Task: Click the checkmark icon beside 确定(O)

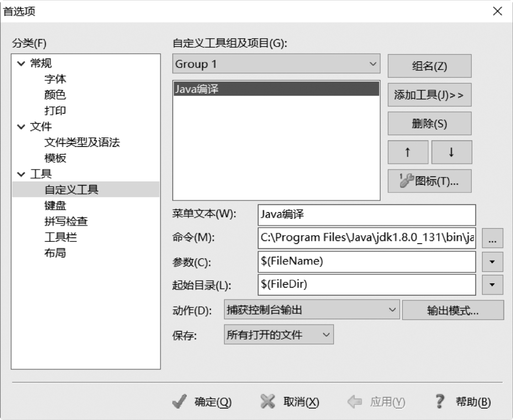Action: (179, 401)
